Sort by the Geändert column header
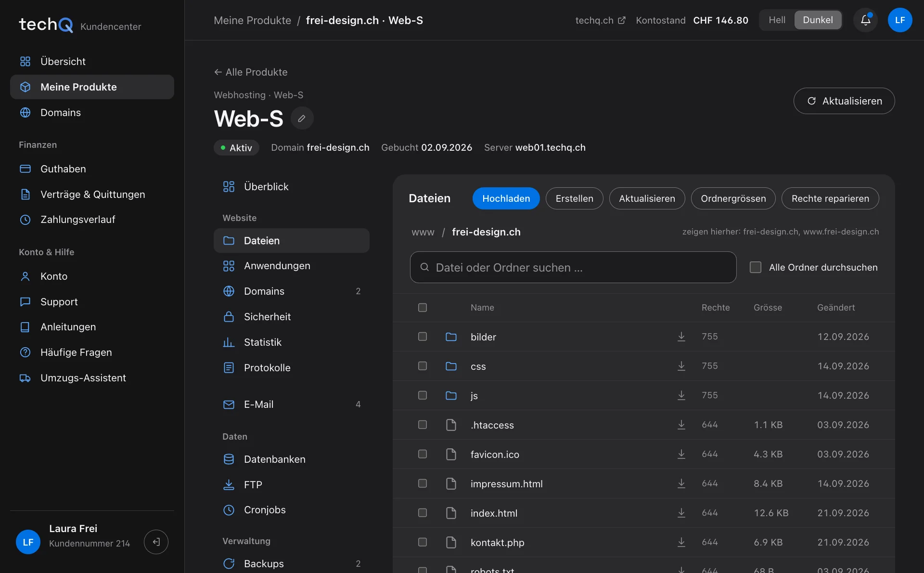This screenshot has height=573, width=924. 836,307
